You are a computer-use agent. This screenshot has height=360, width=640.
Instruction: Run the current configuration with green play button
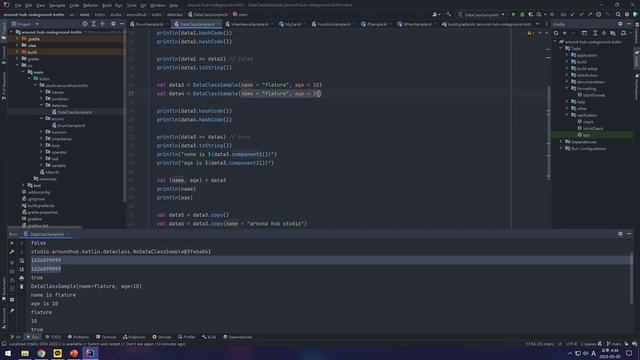pos(513,14)
